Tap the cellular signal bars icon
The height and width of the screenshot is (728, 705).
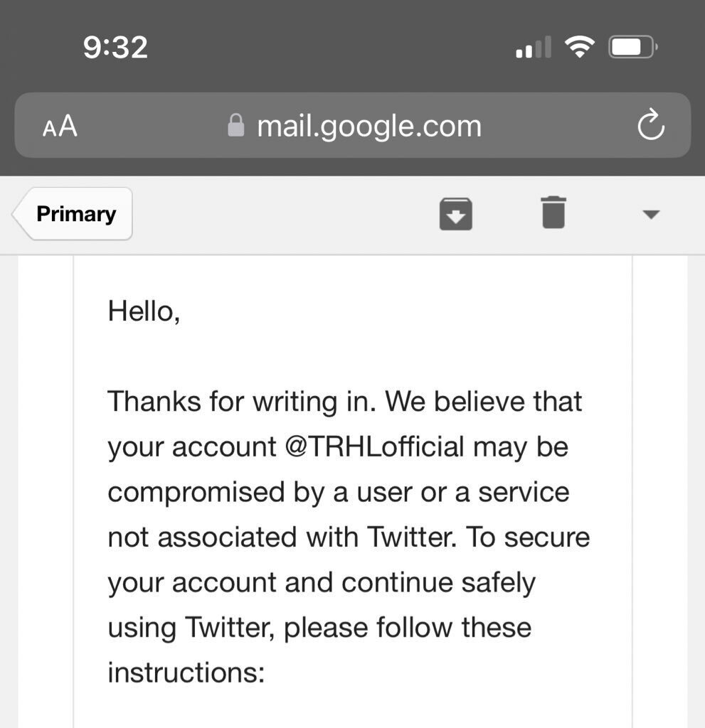click(534, 48)
